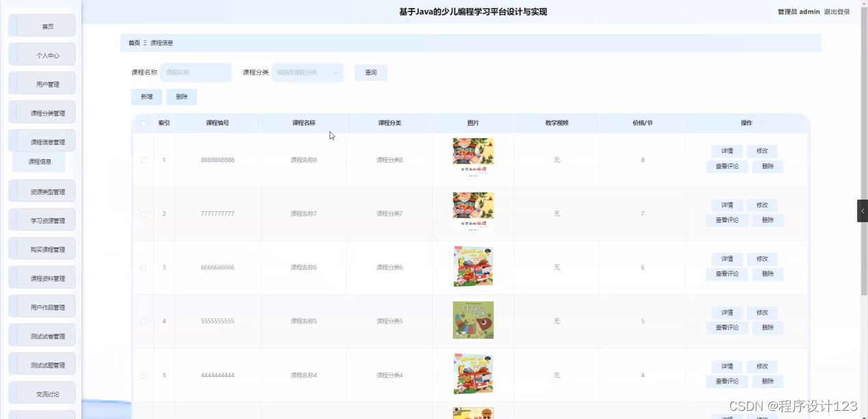Open 测试试卷管理 in the sidebar
The image size is (868, 419).
click(42, 336)
